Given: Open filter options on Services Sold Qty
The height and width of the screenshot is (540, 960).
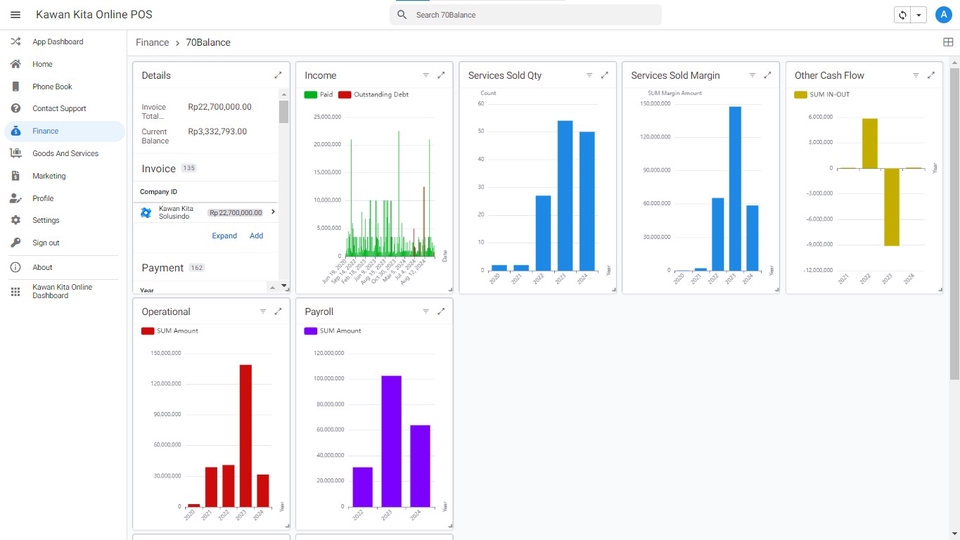Looking at the screenshot, I should coord(589,75).
